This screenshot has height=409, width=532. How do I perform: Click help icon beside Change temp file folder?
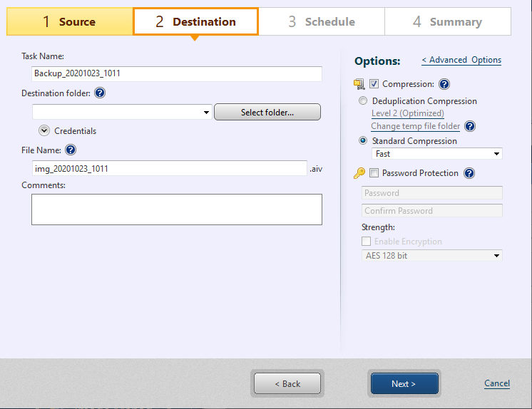click(x=469, y=127)
